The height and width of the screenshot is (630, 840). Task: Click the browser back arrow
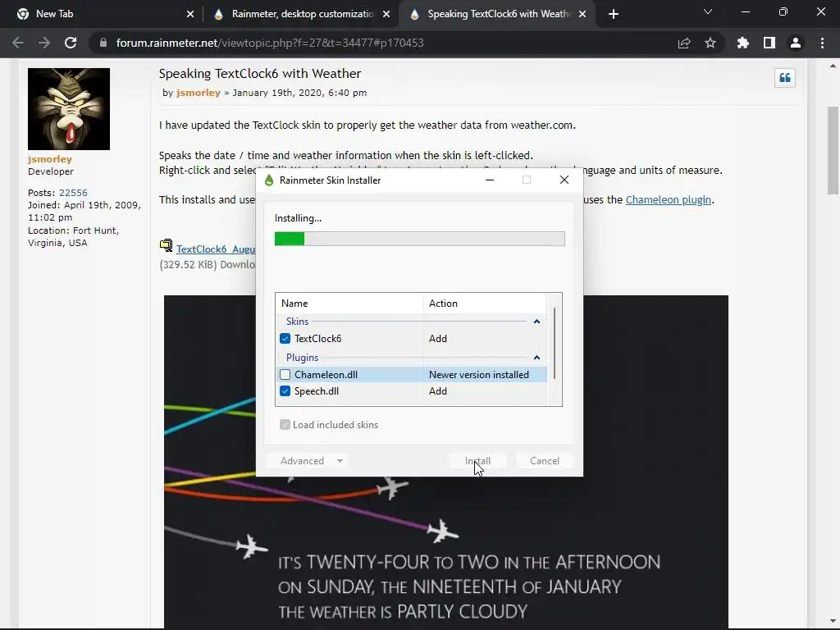(x=18, y=43)
